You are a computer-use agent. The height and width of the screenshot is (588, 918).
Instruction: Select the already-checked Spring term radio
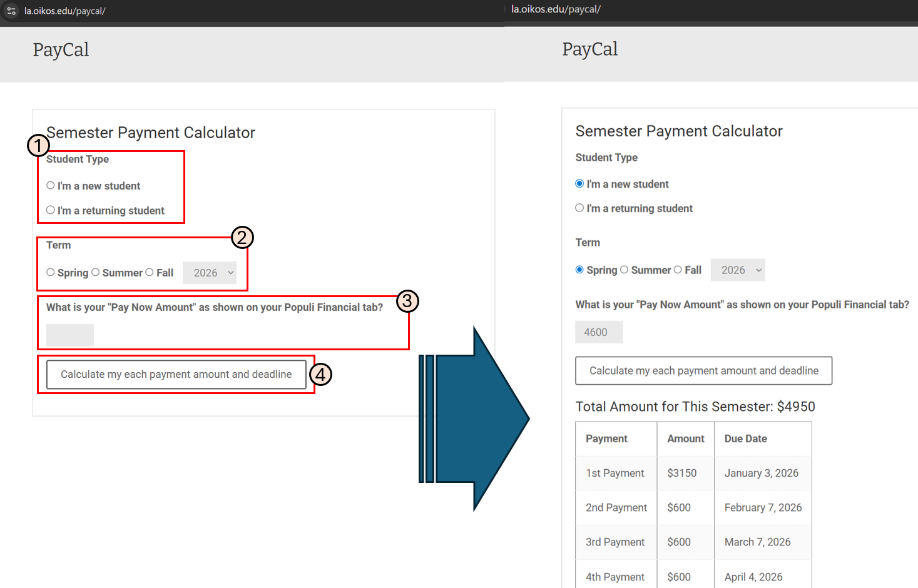pyautogui.click(x=579, y=270)
